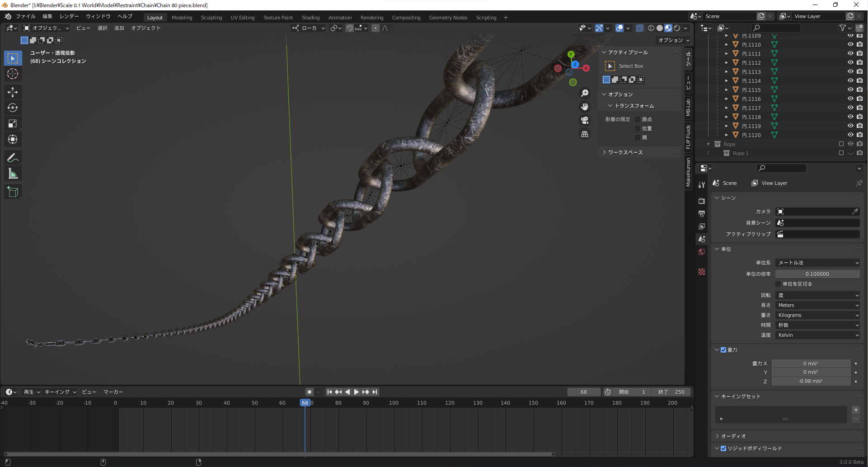Screen dimensions: 868x467
Task: Open the ファイル menu
Action: click(25, 16)
